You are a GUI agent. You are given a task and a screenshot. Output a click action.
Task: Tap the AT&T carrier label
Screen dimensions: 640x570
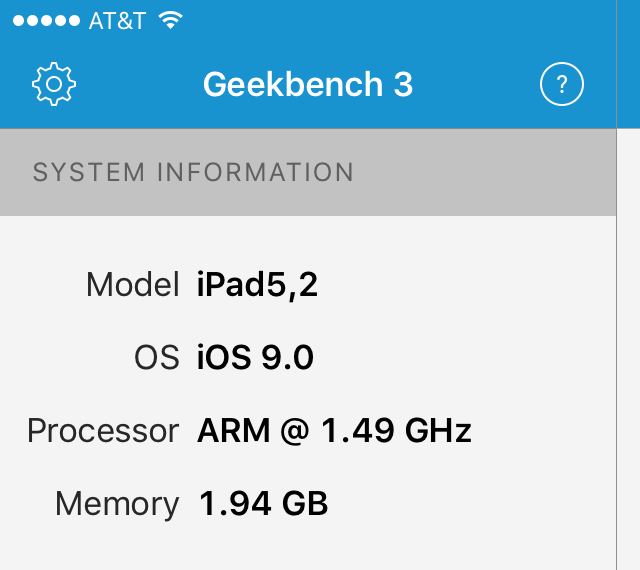point(116,21)
